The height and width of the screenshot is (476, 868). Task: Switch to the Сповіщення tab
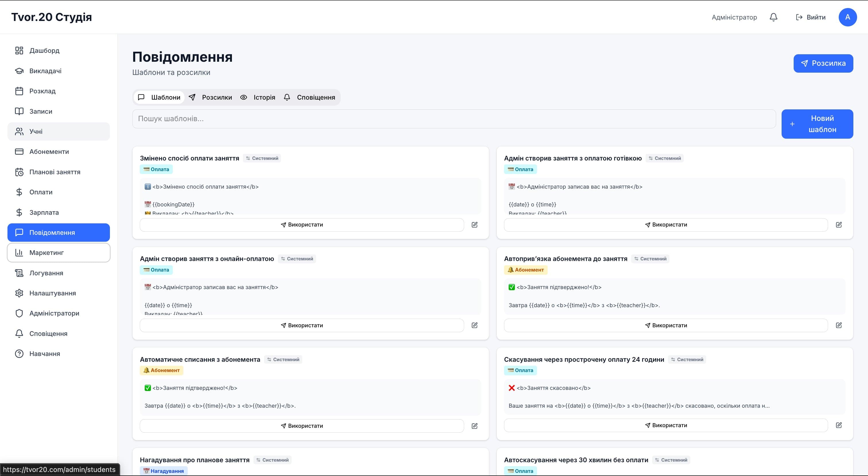[x=309, y=97]
